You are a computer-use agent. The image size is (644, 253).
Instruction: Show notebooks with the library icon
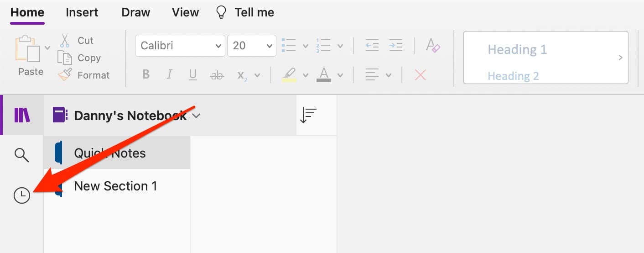point(22,115)
